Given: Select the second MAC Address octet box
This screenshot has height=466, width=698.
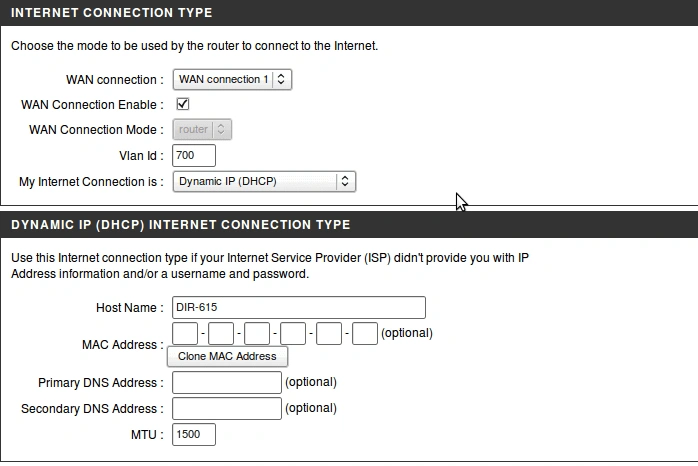Looking at the screenshot, I should pos(221,333).
